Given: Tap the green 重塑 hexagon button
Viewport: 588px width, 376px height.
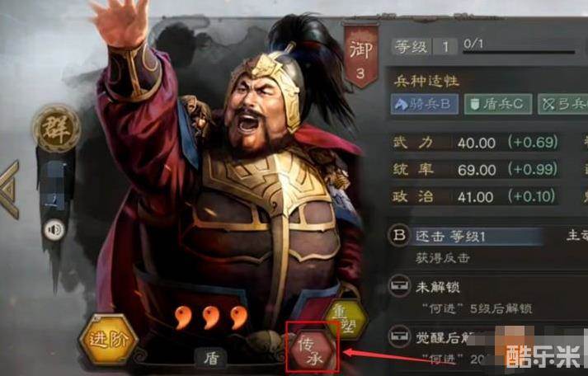Looking at the screenshot, I should (346, 319).
